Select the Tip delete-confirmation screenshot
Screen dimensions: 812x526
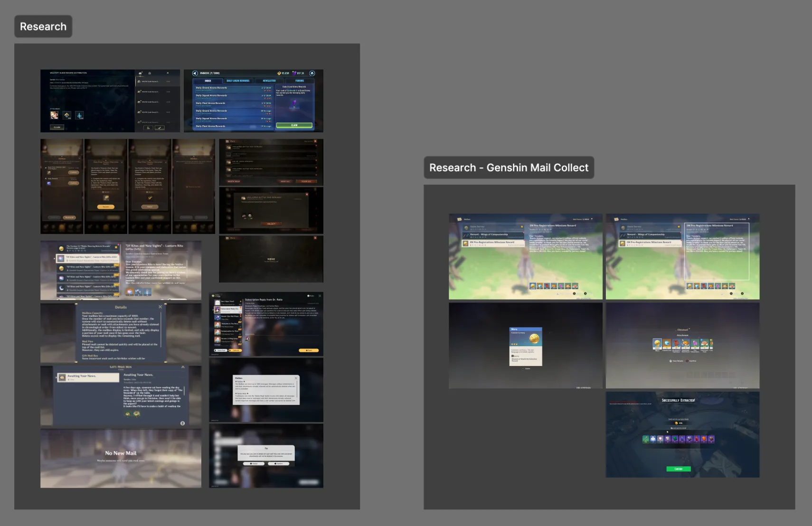[266, 456]
